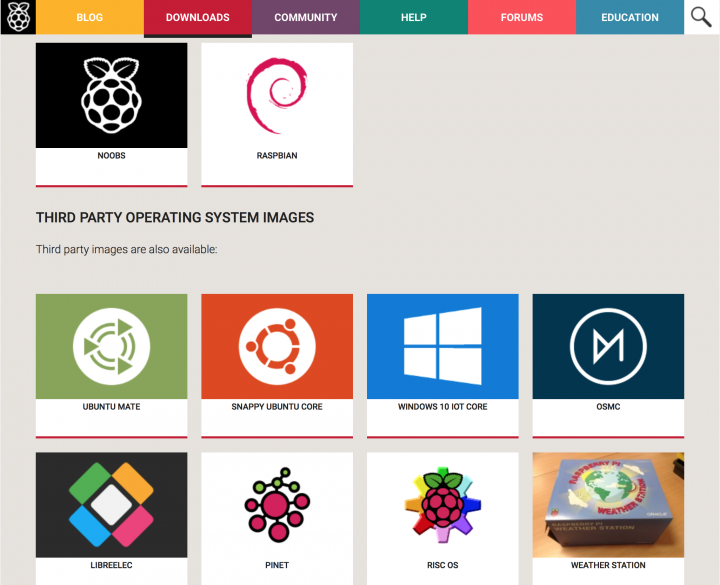
Task: Select the Windows 10 IoT Core logo
Action: [x=443, y=346]
